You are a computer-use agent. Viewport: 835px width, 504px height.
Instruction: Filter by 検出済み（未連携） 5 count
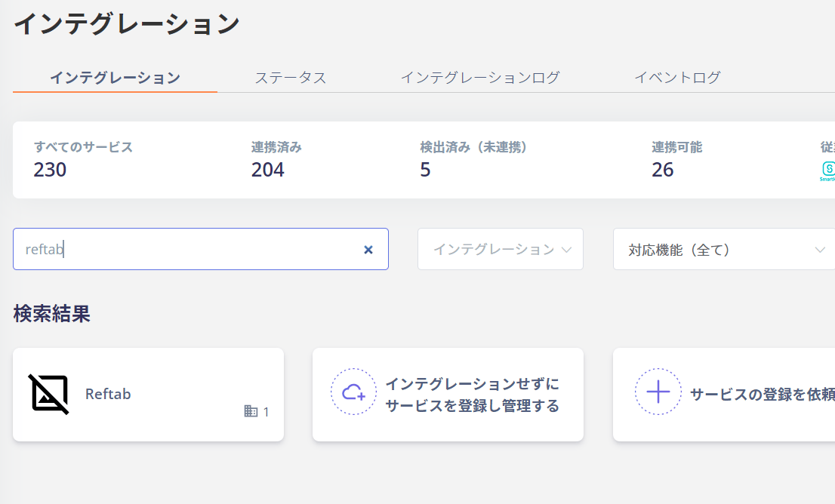[473, 160]
